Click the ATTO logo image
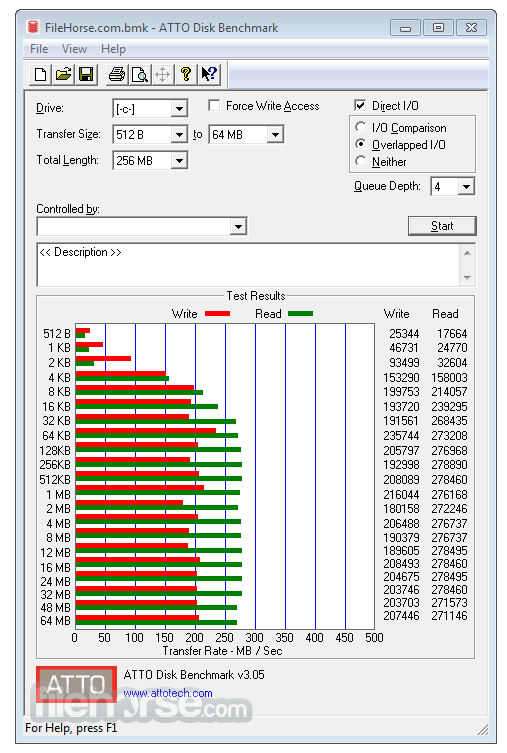The height and width of the screenshot is (753, 507). tap(76, 684)
